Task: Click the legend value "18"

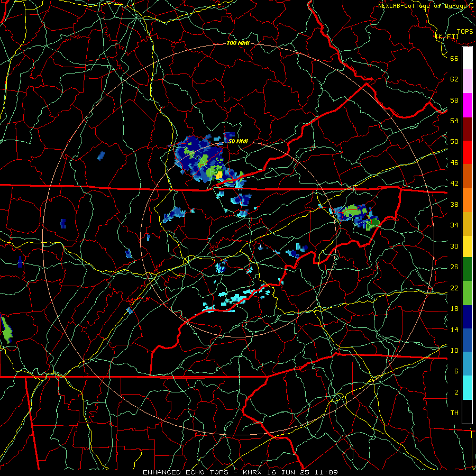Action: [454, 309]
